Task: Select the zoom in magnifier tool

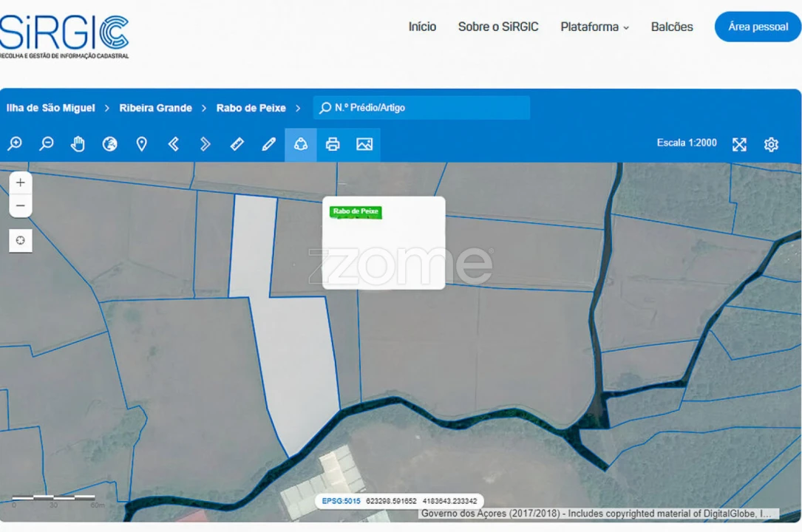Action: click(x=15, y=144)
